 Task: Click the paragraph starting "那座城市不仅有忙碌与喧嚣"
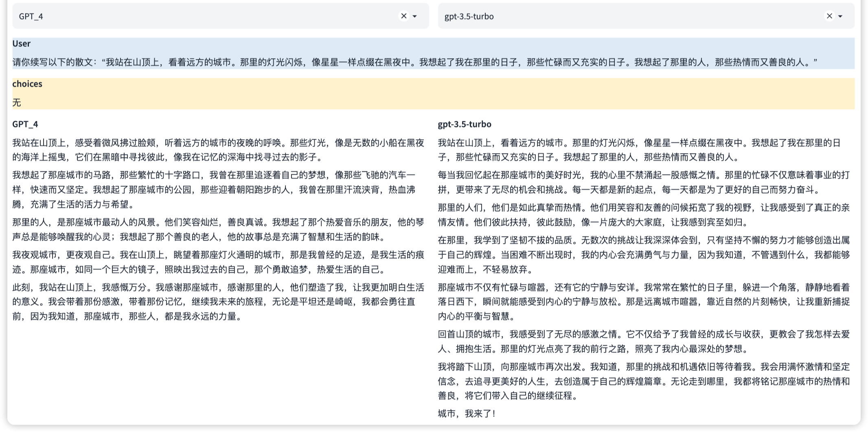[644, 302]
